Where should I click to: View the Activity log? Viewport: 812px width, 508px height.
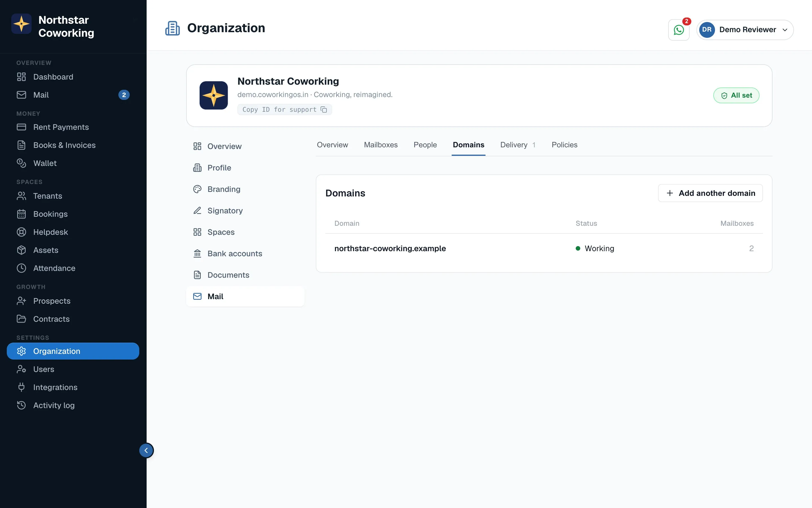73,406
